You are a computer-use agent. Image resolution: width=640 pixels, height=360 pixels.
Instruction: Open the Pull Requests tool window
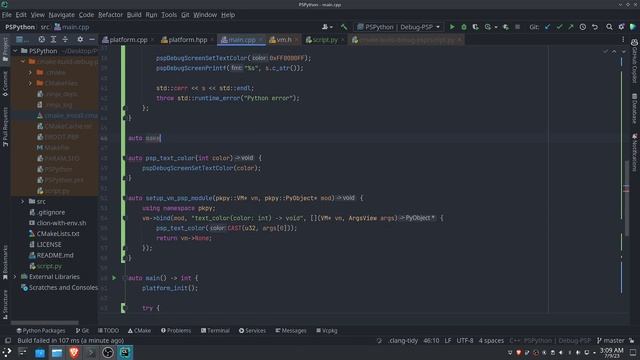click(x=5, y=127)
